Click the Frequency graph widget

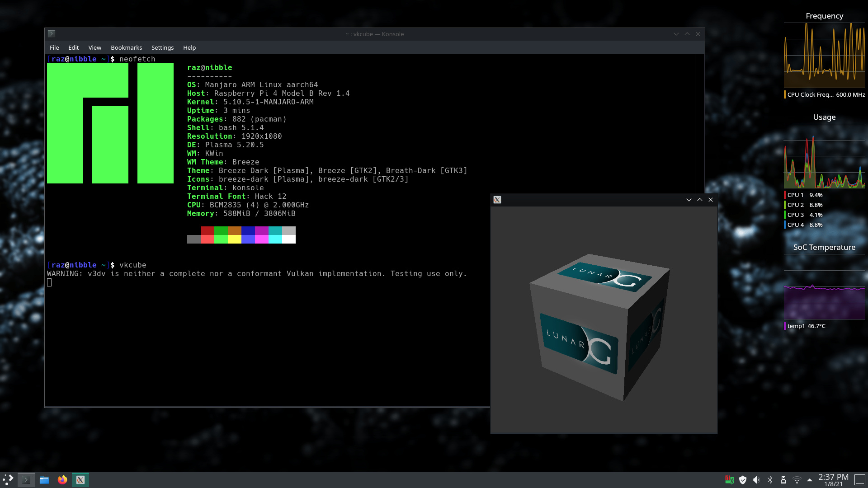[x=824, y=55]
